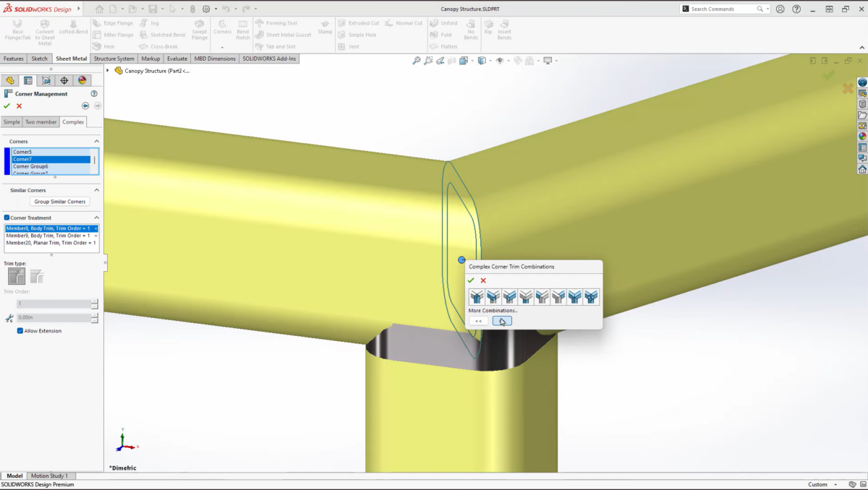Expand the Canopy Structure feature tree node

click(x=108, y=71)
